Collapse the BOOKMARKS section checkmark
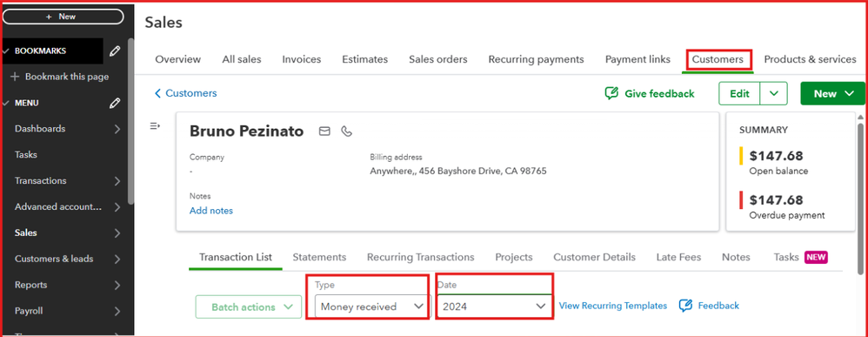Image resolution: width=868 pixels, height=337 pixels. (6, 51)
